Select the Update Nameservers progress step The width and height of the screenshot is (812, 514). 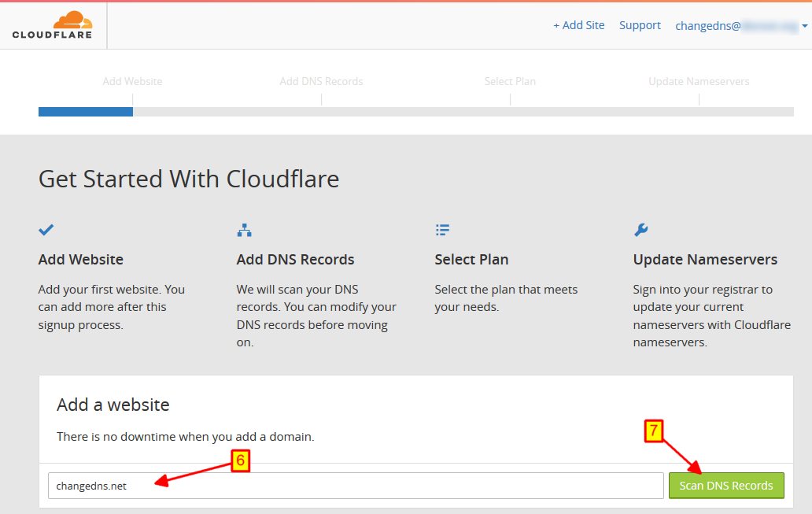coord(699,81)
